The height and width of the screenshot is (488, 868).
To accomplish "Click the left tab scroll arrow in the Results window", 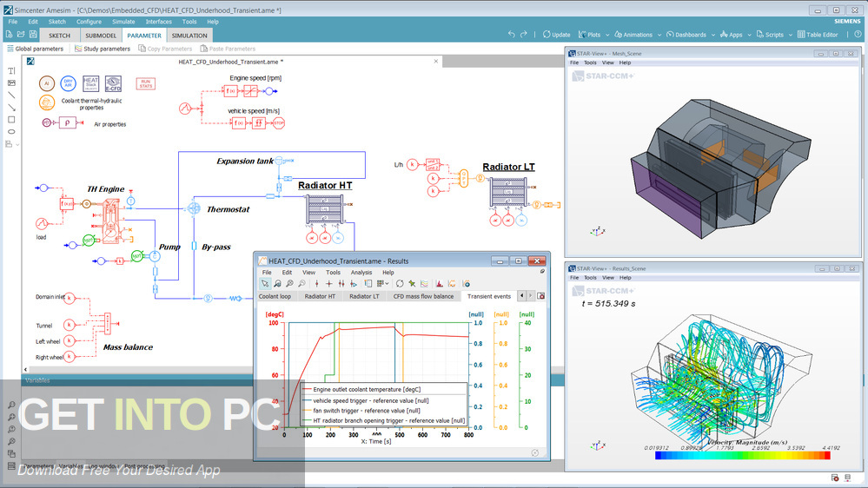I will (x=521, y=296).
